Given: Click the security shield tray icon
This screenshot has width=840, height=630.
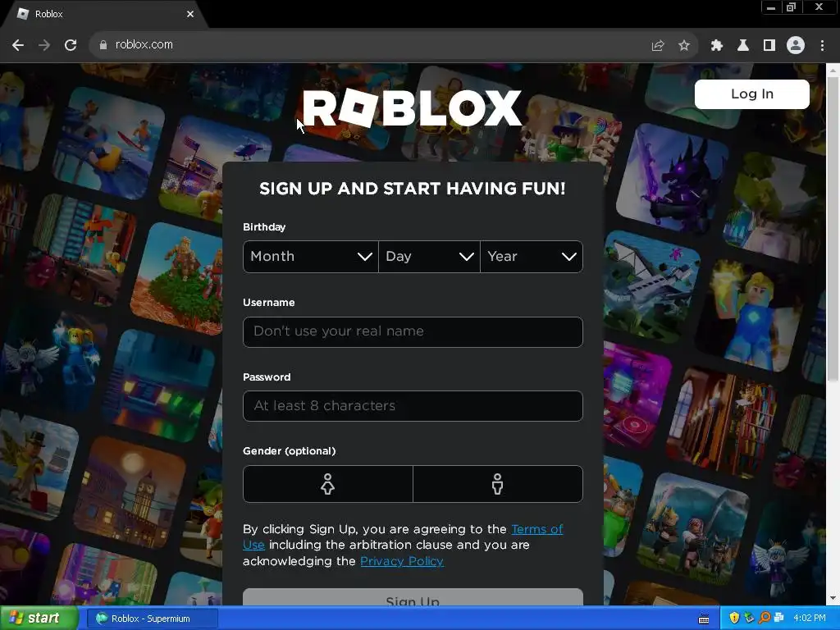Looking at the screenshot, I should tap(734, 619).
